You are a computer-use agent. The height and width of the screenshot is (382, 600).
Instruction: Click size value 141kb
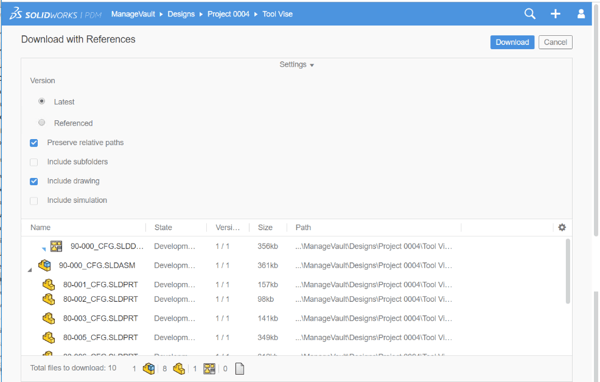(267, 318)
